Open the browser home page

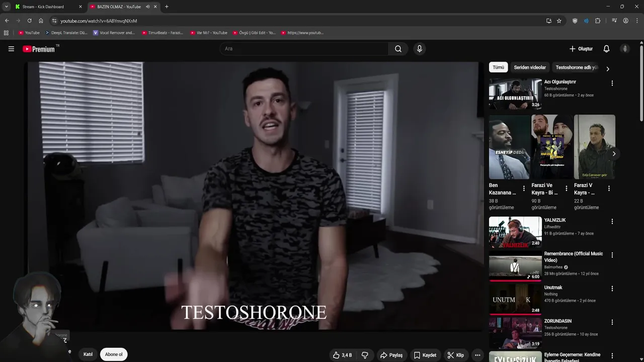click(41, 21)
